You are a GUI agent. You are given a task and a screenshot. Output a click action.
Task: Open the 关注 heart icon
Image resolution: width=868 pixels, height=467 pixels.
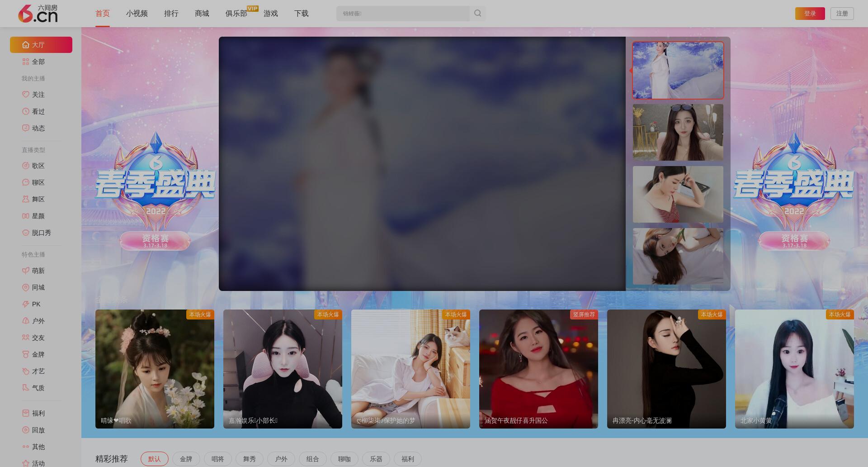pyautogui.click(x=26, y=95)
